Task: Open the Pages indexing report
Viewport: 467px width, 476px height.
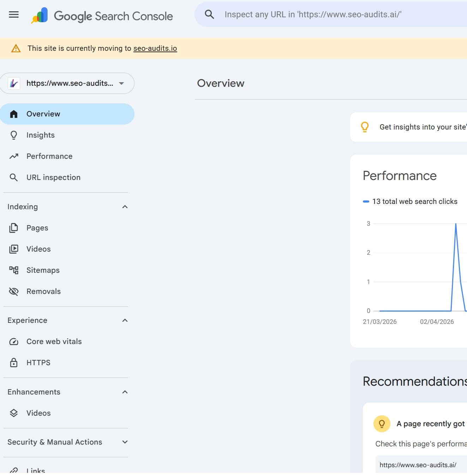Action: [67, 228]
